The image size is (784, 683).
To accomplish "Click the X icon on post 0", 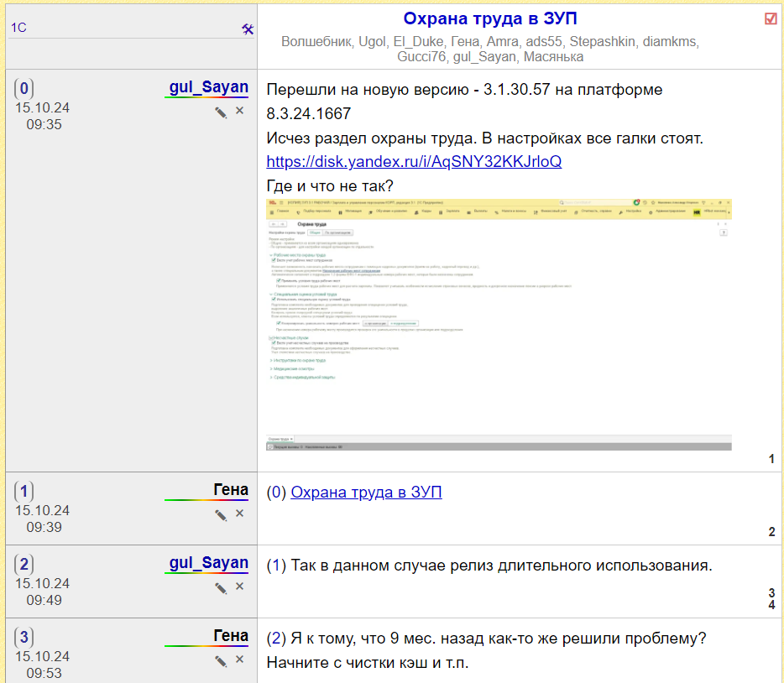I will tap(239, 111).
